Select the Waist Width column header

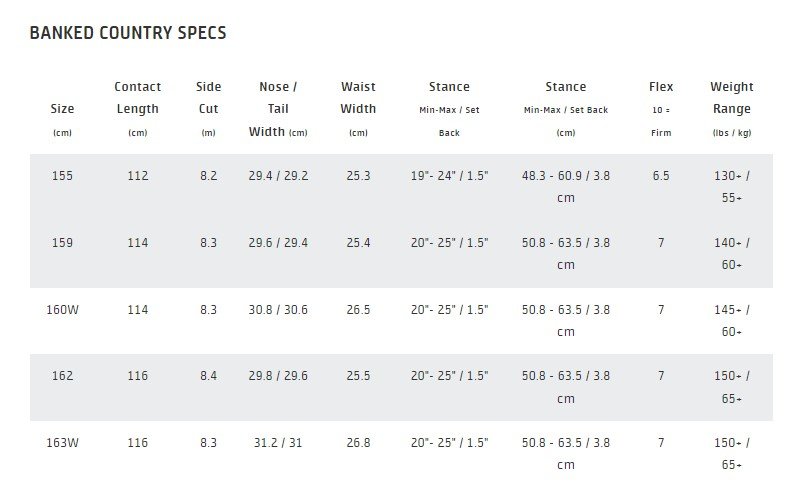(358, 98)
